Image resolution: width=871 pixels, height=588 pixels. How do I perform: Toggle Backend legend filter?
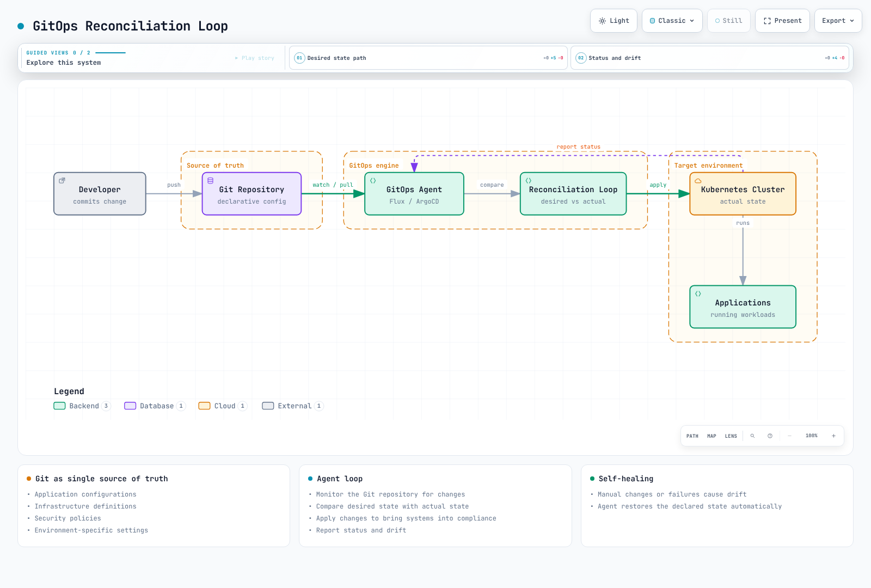tap(82, 406)
